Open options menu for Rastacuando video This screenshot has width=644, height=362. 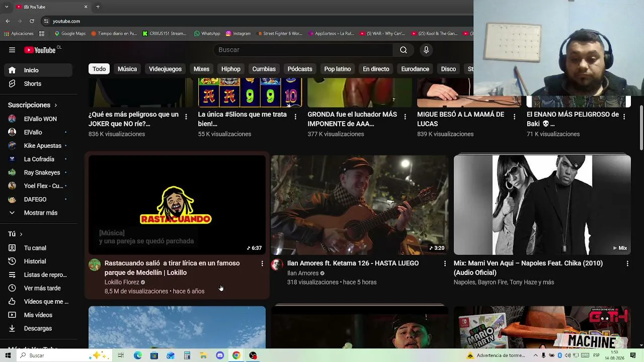point(262,263)
